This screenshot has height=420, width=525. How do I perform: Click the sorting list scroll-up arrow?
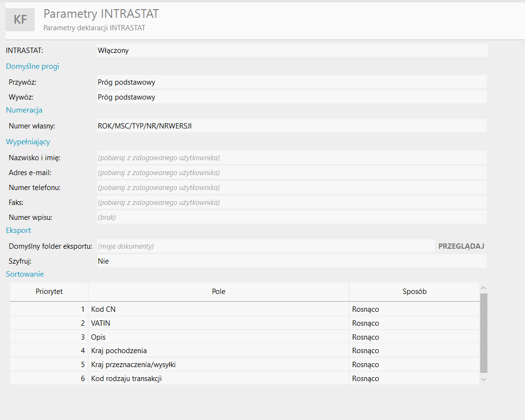(x=484, y=288)
